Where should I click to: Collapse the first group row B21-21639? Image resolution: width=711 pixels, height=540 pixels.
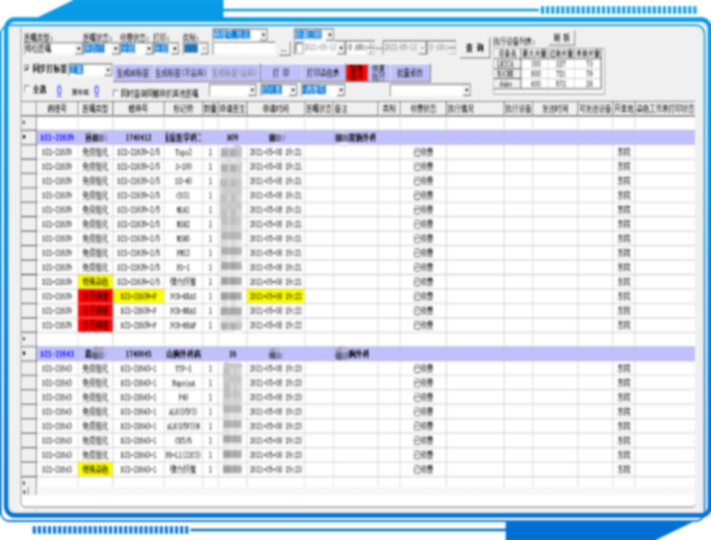(26, 137)
